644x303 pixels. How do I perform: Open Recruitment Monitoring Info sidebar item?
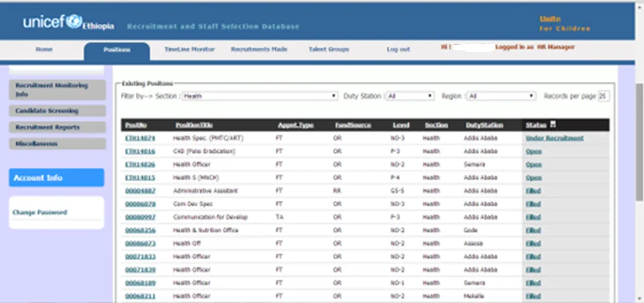click(57, 90)
